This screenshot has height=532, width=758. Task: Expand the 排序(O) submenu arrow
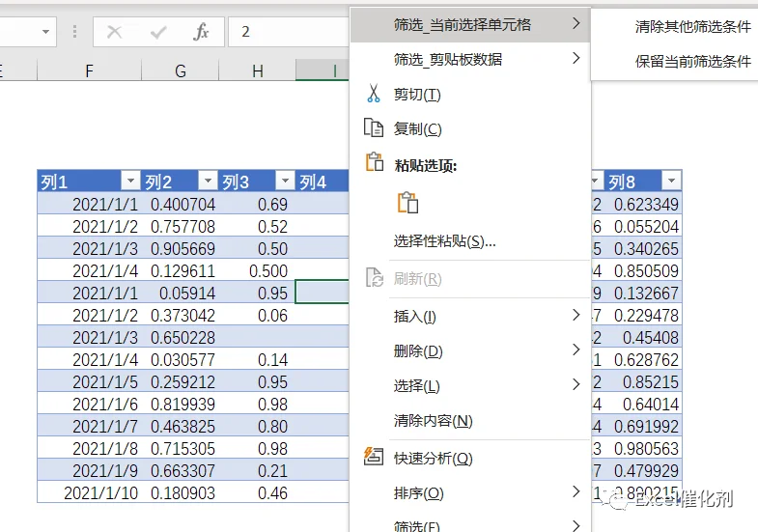click(576, 491)
